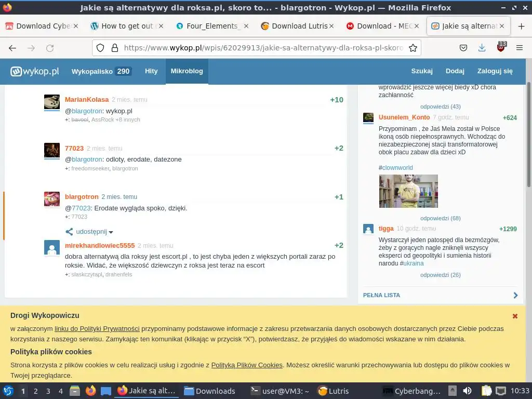Click Szukaj in the site header
532x399 pixels.
[422, 71]
